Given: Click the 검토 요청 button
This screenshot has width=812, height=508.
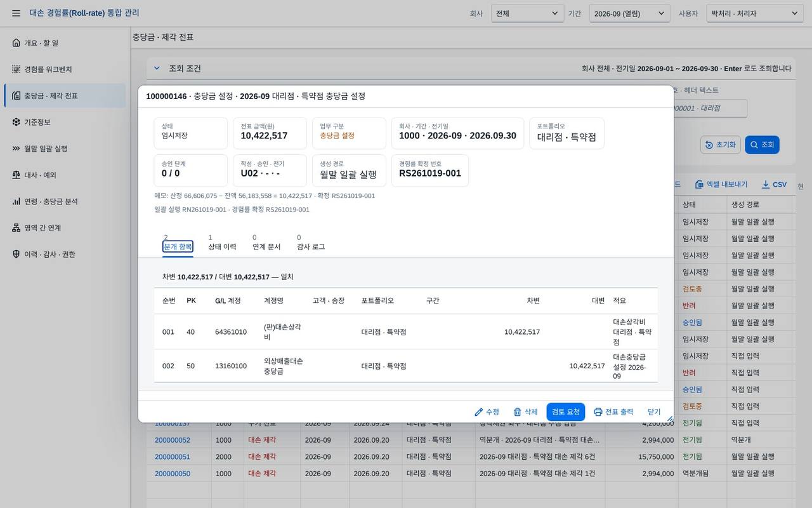Looking at the screenshot, I should [566, 412].
